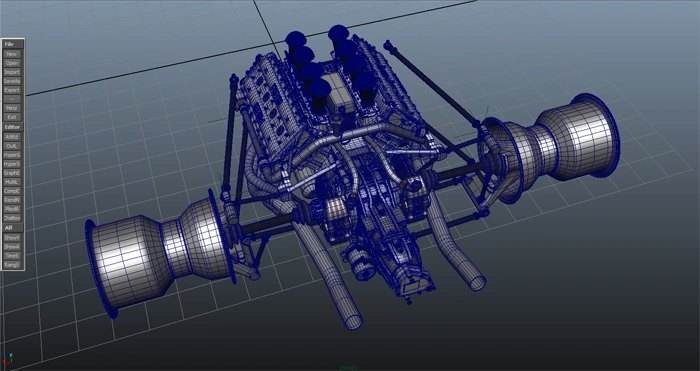This screenshot has height=371, width=700.
Task: Click the New button in the File panel
Action: 12,54
